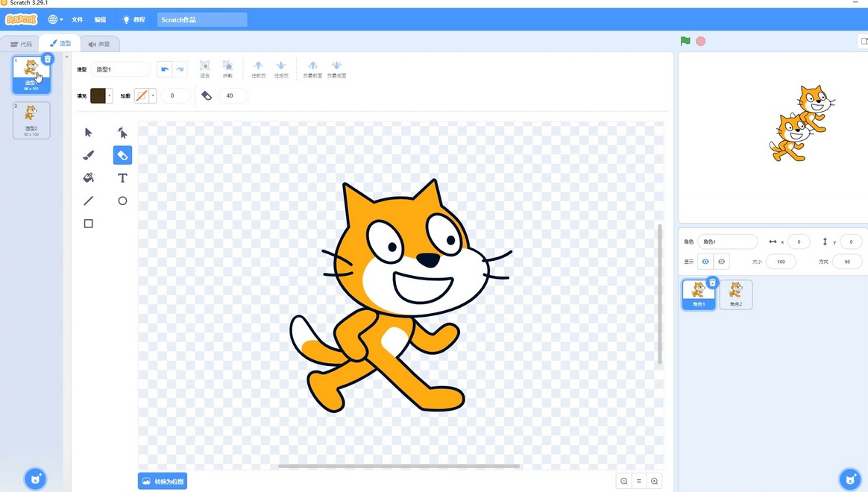Open the globe language dropdown

(x=54, y=19)
